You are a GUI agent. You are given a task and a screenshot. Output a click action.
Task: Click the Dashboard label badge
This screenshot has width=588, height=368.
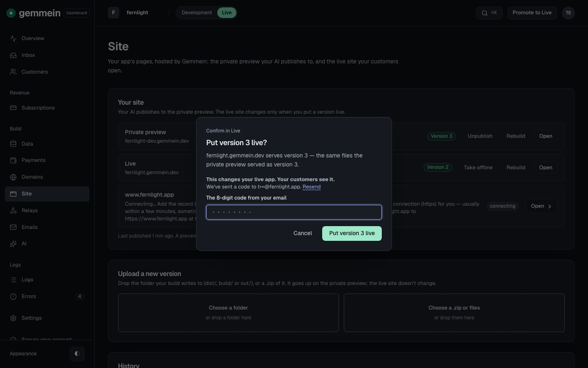[77, 13]
